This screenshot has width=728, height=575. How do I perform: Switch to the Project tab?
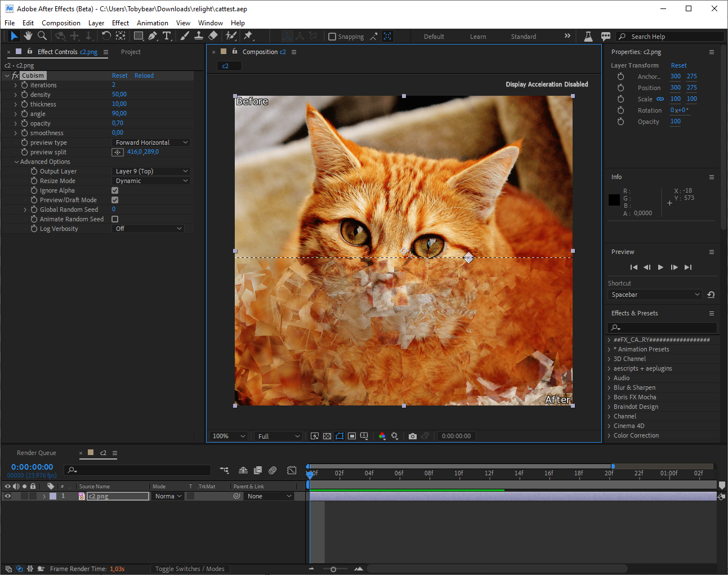point(131,52)
